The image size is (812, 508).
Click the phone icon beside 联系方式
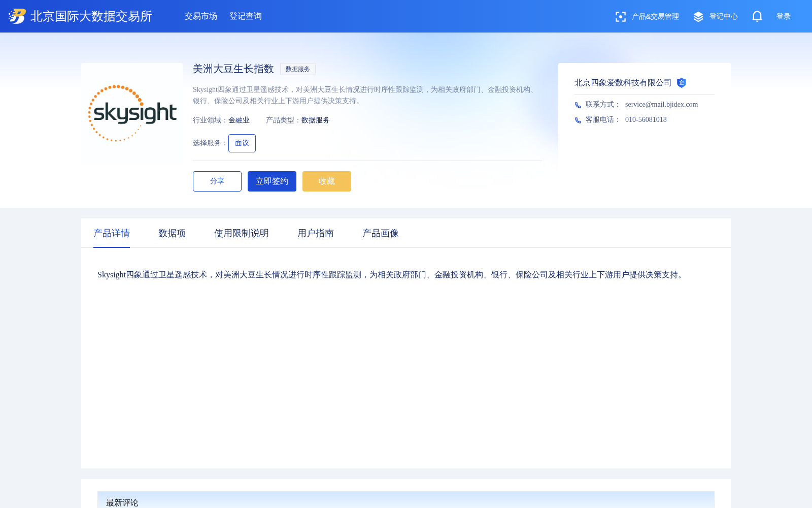[x=578, y=105]
